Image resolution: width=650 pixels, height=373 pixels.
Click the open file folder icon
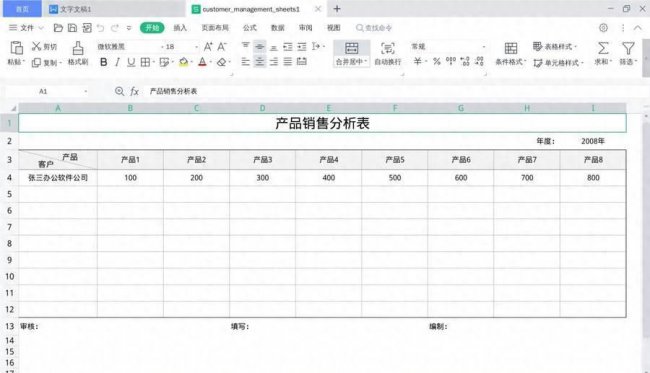tap(58, 28)
